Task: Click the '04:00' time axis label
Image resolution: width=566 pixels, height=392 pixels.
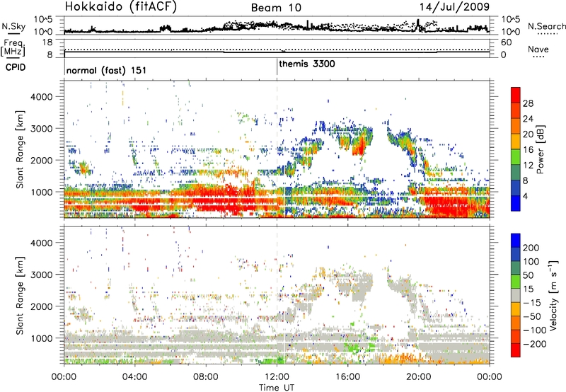Action: [x=135, y=377]
